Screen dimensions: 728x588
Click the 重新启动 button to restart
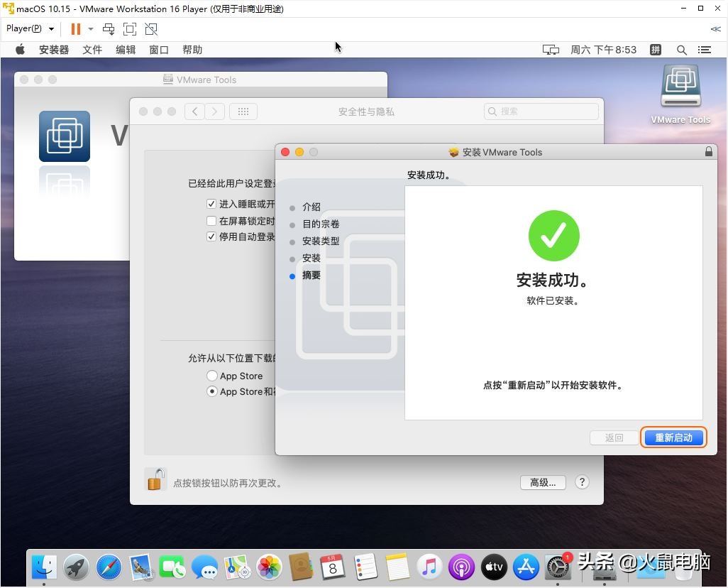[672, 437]
